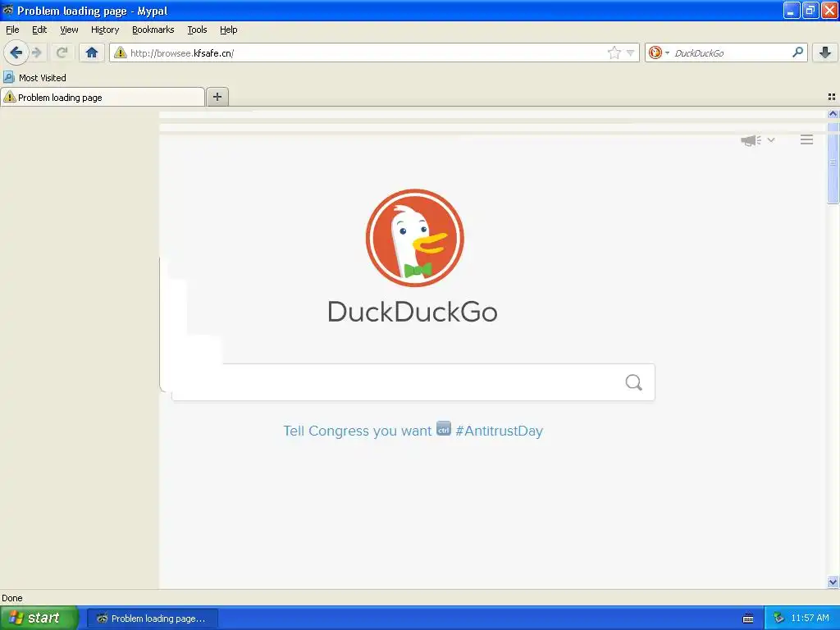The height and width of the screenshot is (630, 840).
Task: Open the address bar history dropdown arrow
Action: 631,52
